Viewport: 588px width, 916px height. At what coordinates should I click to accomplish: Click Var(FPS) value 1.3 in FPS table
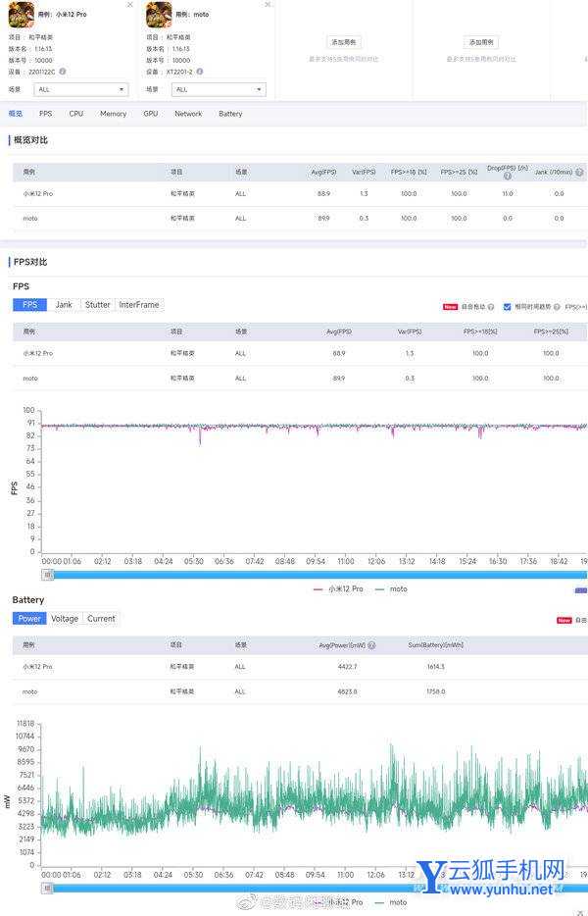[x=410, y=353]
